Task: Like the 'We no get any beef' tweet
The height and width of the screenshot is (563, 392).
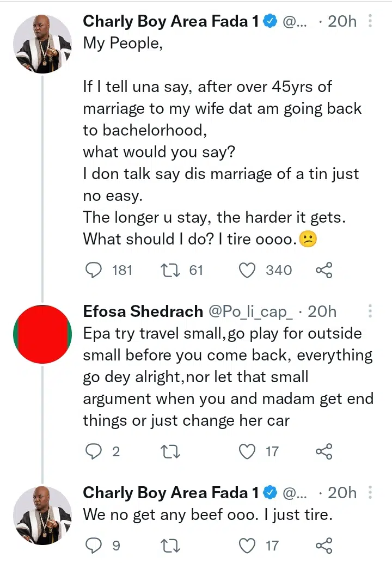Action: click(248, 545)
